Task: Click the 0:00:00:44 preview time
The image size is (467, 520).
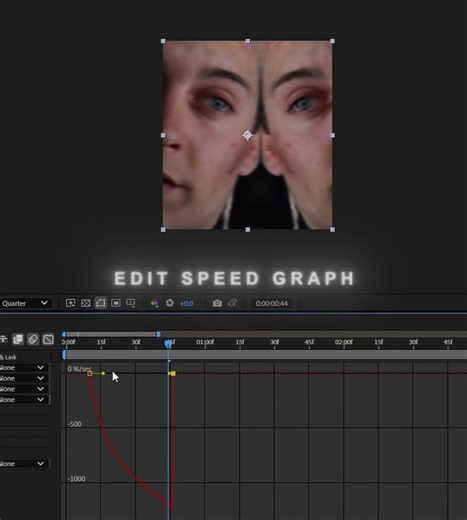Action: (x=272, y=303)
